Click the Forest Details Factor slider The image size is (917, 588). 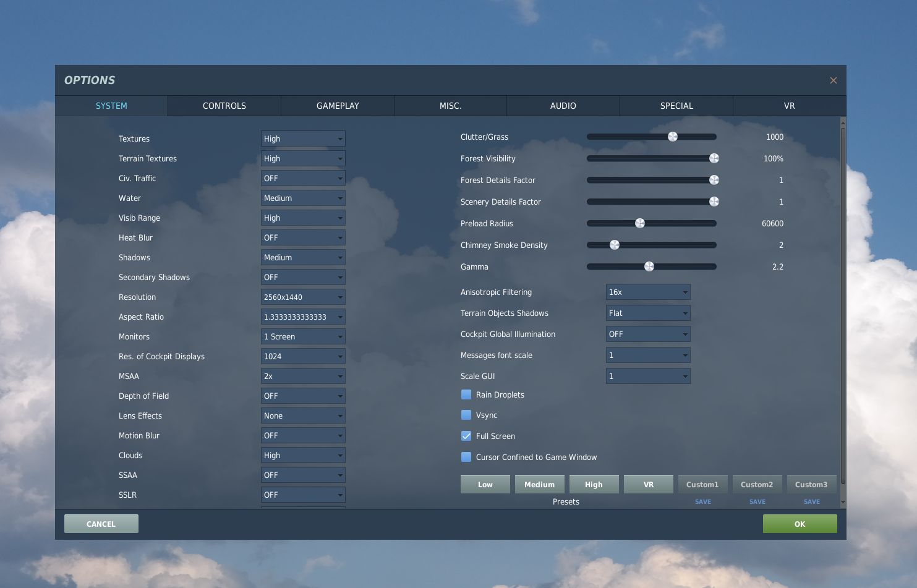point(652,180)
